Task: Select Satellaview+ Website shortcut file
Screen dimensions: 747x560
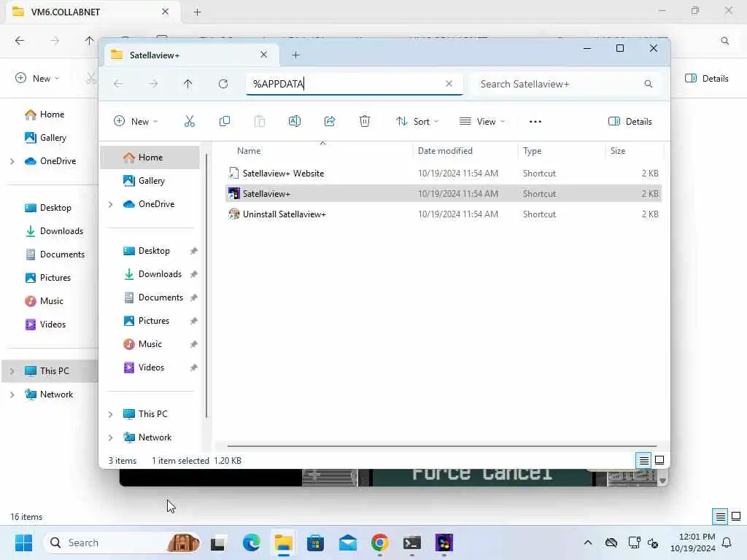Action: pos(444,174)
